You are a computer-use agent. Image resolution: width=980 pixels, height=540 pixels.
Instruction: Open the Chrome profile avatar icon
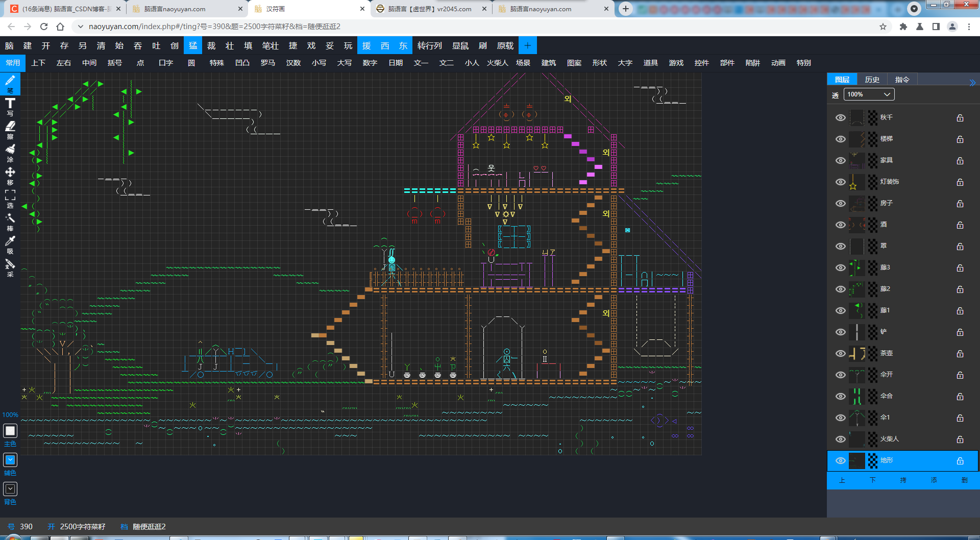952,27
